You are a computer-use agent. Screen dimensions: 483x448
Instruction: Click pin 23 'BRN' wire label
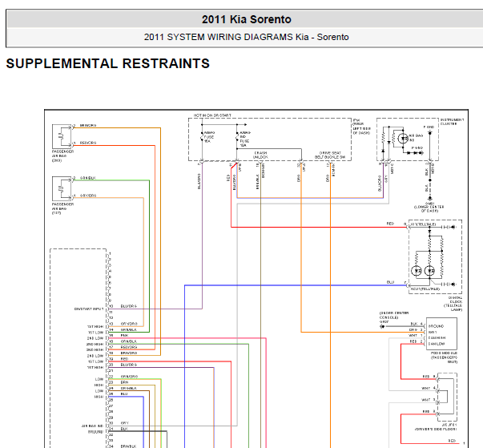click(x=124, y=382)
